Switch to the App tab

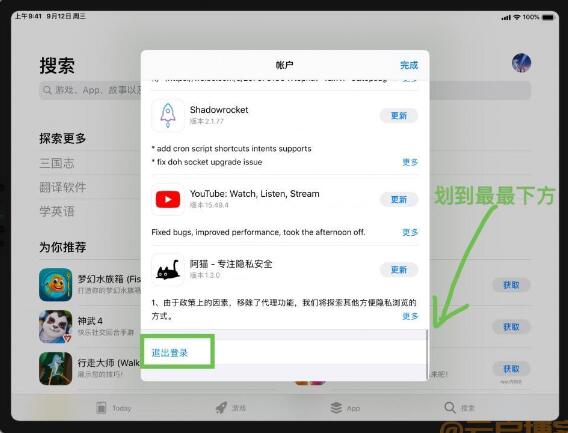[x=345, y=408]
